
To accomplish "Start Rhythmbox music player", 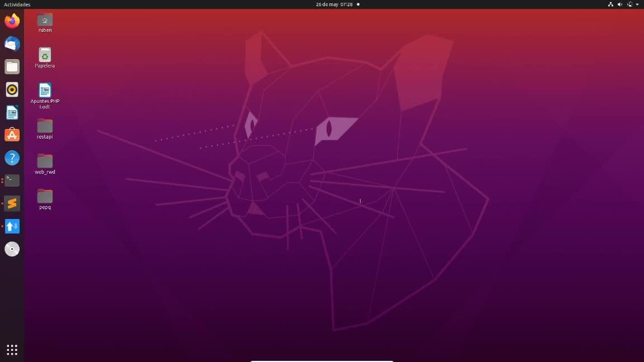I will coord(12,89).
